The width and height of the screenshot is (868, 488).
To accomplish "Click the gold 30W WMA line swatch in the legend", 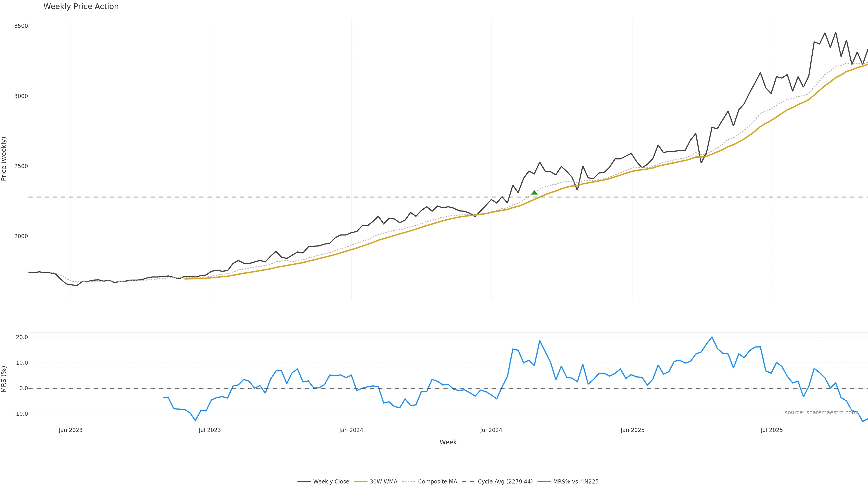I will click(x=360, y=482).
